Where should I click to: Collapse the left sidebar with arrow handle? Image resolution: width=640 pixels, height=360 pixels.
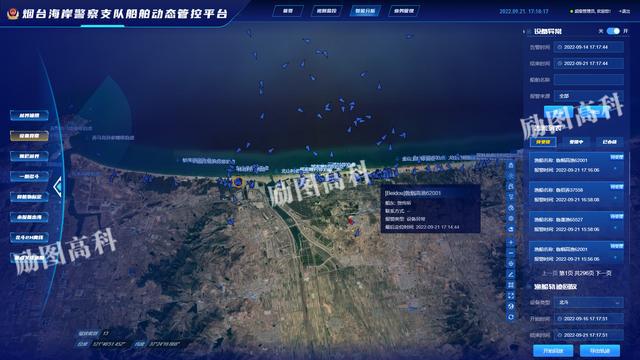click(x=58, y=187)
